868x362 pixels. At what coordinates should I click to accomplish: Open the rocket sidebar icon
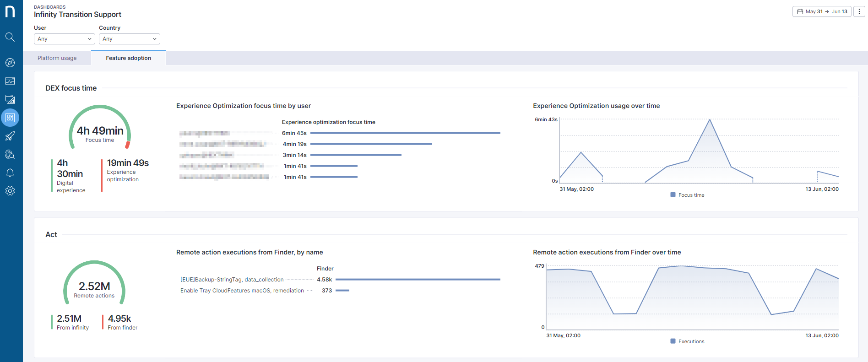tap(10, 136)
